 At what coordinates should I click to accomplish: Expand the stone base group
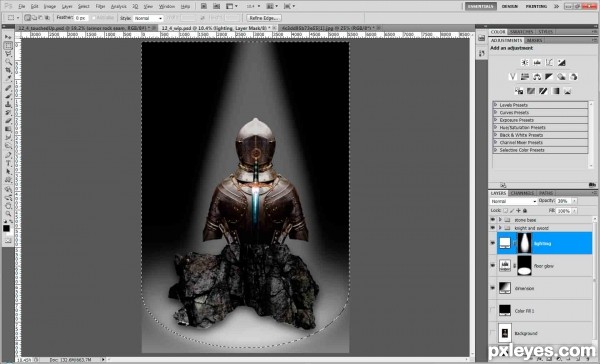[x=500, y=220]
